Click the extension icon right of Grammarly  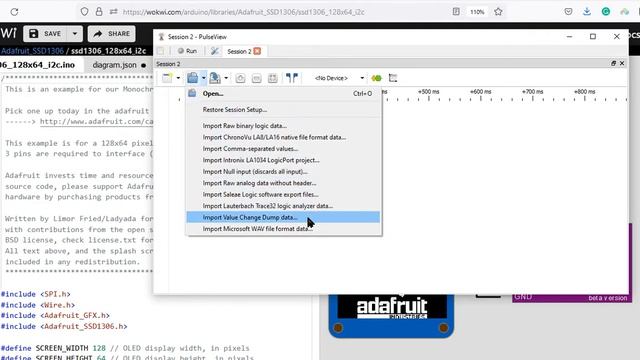click(624, 12)
